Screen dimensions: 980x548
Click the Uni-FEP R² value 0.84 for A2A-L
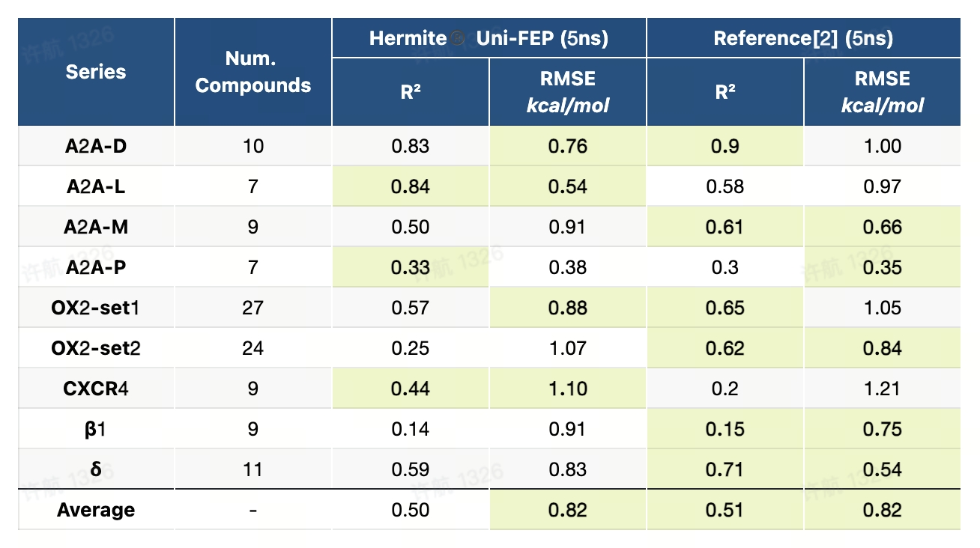411,186
